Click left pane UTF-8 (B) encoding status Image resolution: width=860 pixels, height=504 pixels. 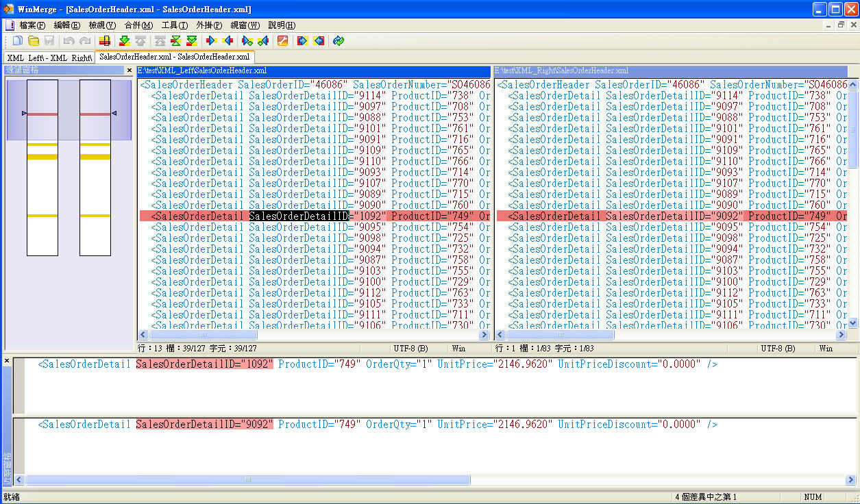point(410,349)
